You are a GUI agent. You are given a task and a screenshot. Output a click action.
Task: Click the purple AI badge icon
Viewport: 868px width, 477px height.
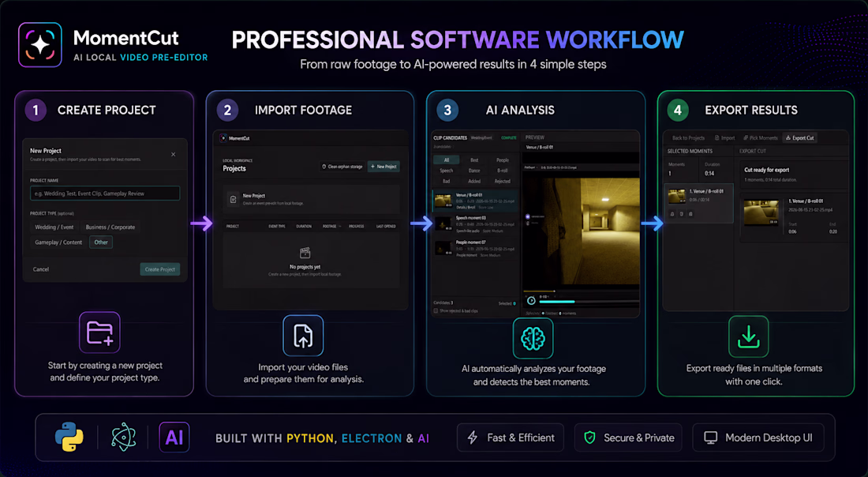pyautogui.click(x=174, y=438)
